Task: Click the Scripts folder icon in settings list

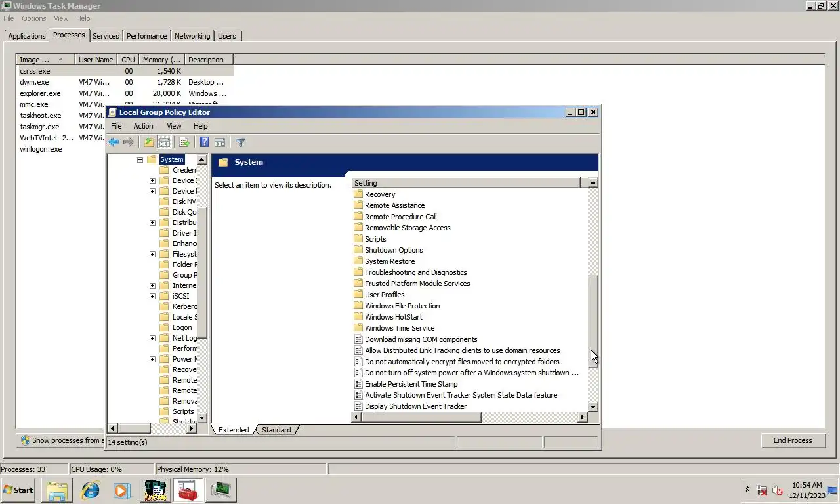Action: tap(358, 239)
